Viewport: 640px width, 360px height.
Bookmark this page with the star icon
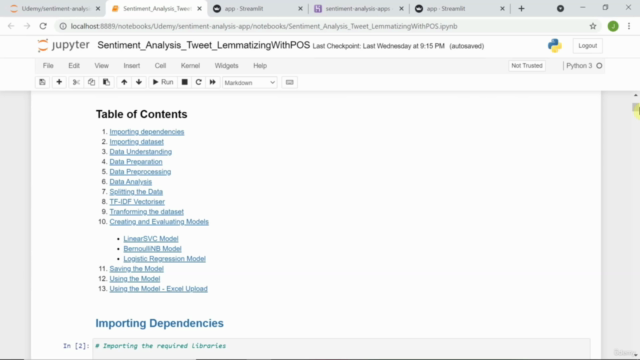pos(593,26)
